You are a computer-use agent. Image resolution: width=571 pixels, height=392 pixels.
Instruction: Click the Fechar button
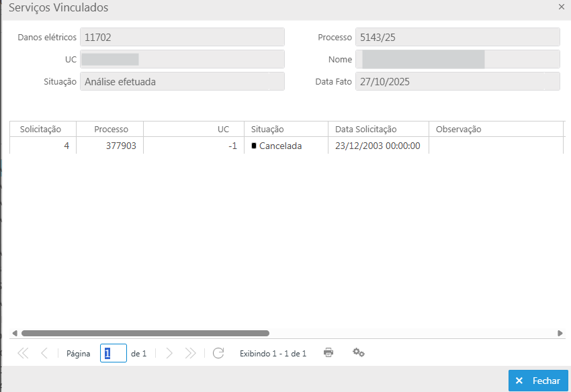538,381
